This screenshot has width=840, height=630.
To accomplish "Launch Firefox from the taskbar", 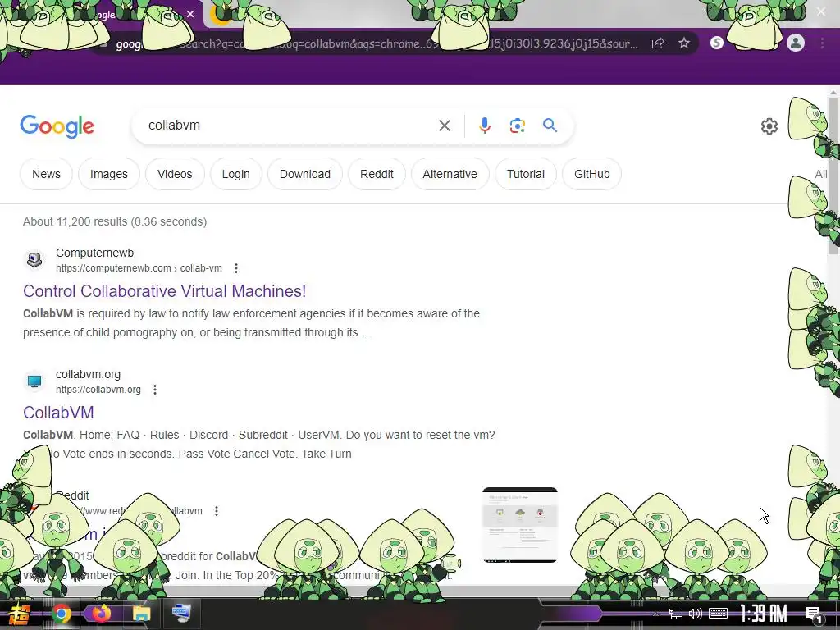I will click(101, 614).
